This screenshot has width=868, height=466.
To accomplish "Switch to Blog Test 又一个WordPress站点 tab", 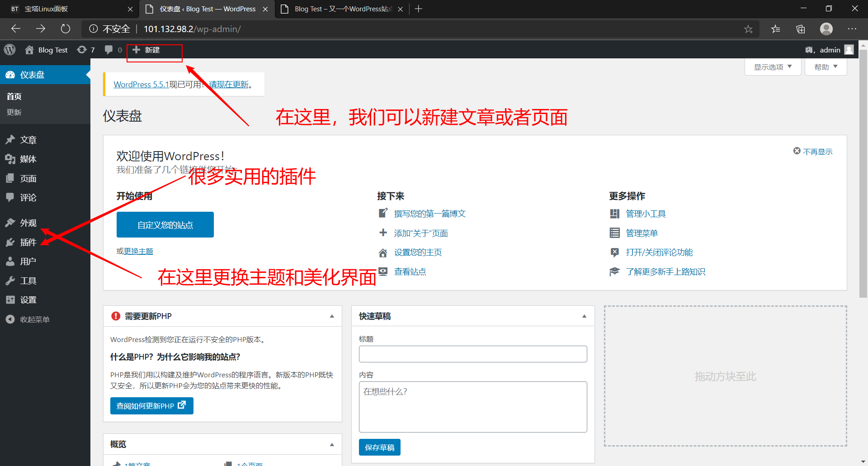I will 341,9.
